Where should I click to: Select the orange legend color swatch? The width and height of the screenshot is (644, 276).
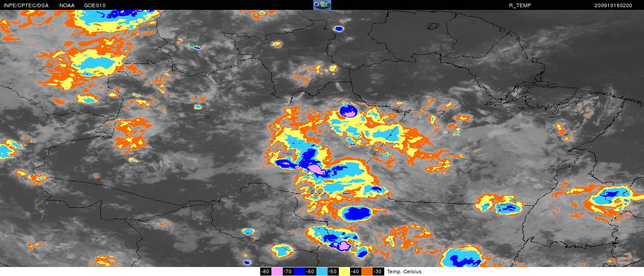[367, 272]
